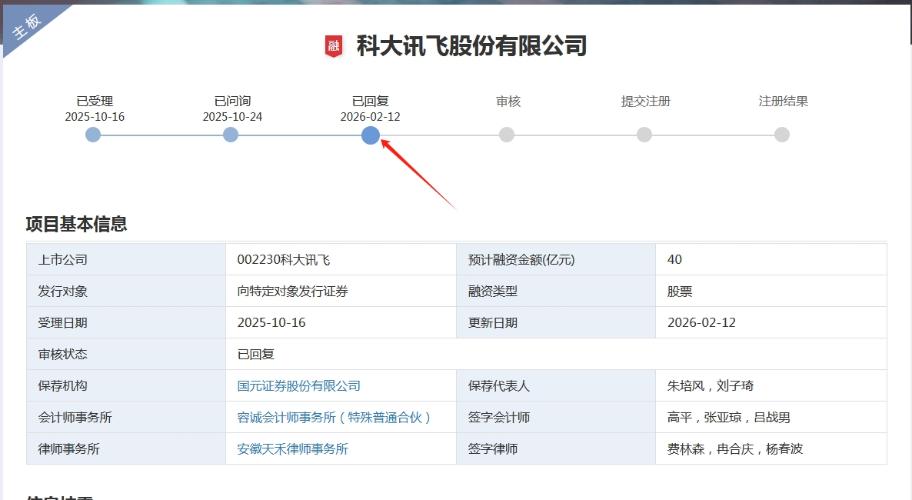Viewport: 912px width, 500px height.
Task: Click the 项目基本信息 section heading
Action: 76,224
